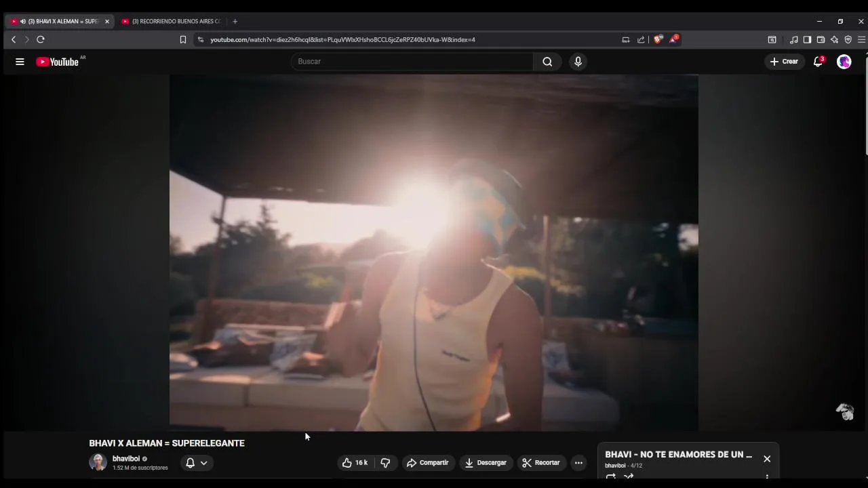This screenshot has height=488, width=868.
Task: Go back with browser back arrow
Action: click(14, 40)
